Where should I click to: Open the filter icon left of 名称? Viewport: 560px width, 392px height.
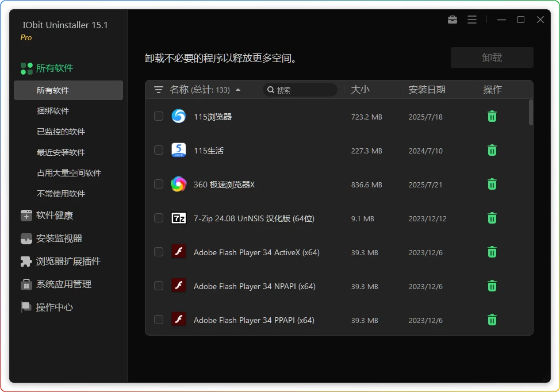[158, 90]
